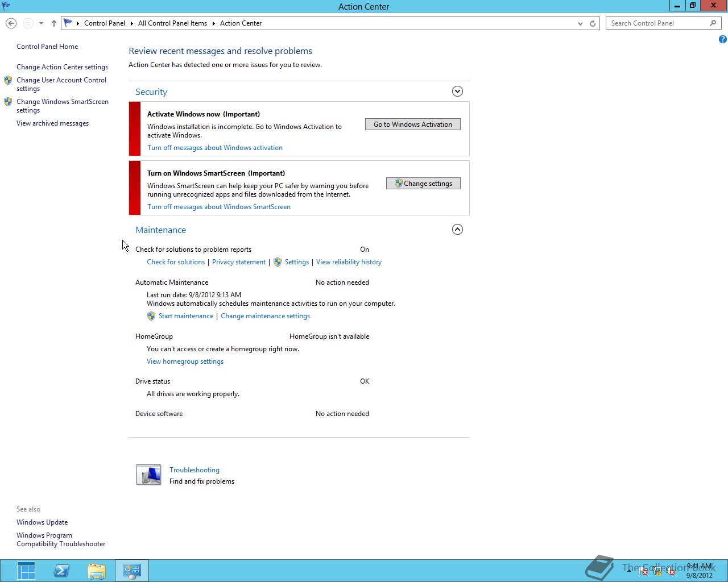
Task: Open File Explorer from the taskbar
Action: coord(97,571)
